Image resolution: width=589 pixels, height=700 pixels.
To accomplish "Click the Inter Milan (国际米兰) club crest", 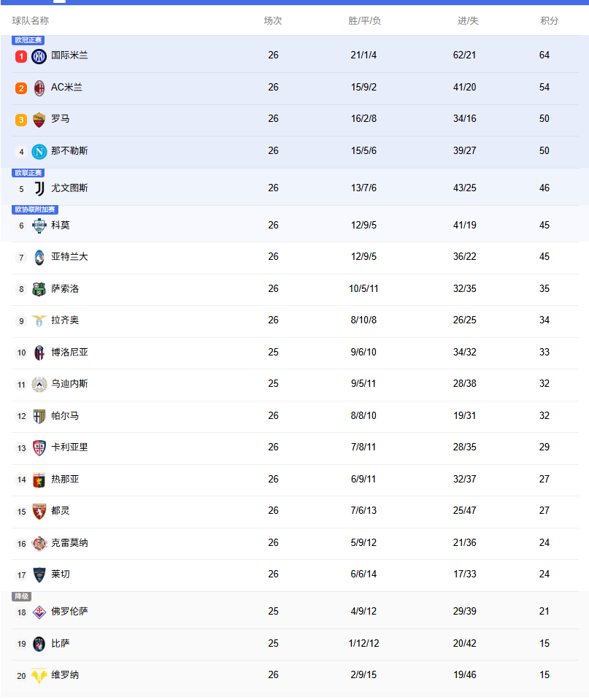I will point(39,56).
